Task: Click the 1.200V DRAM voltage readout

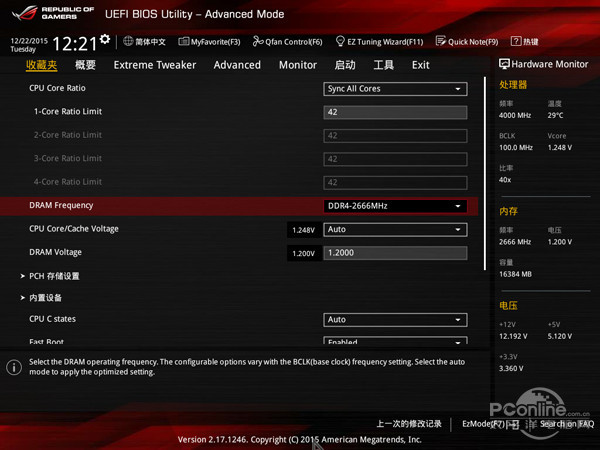Action: coord(303,253)
